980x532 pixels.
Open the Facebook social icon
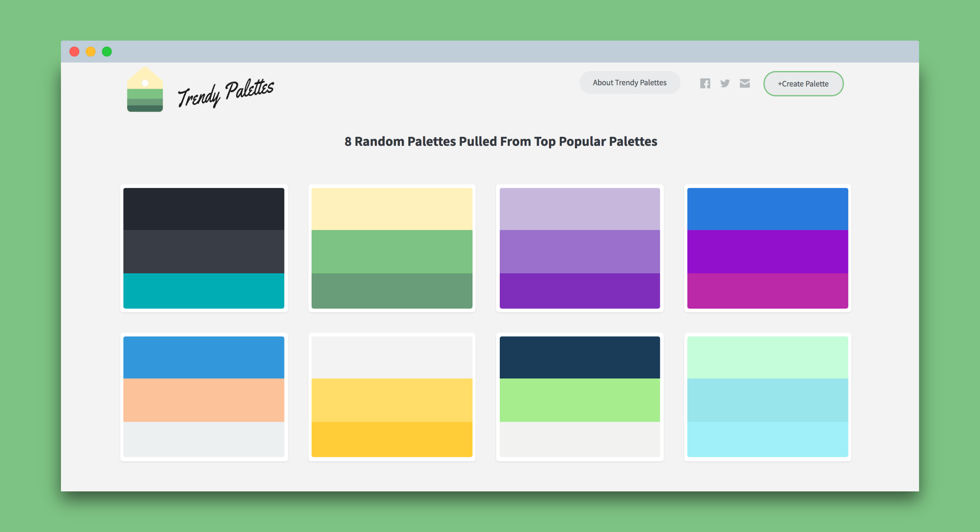coord(705,83)
